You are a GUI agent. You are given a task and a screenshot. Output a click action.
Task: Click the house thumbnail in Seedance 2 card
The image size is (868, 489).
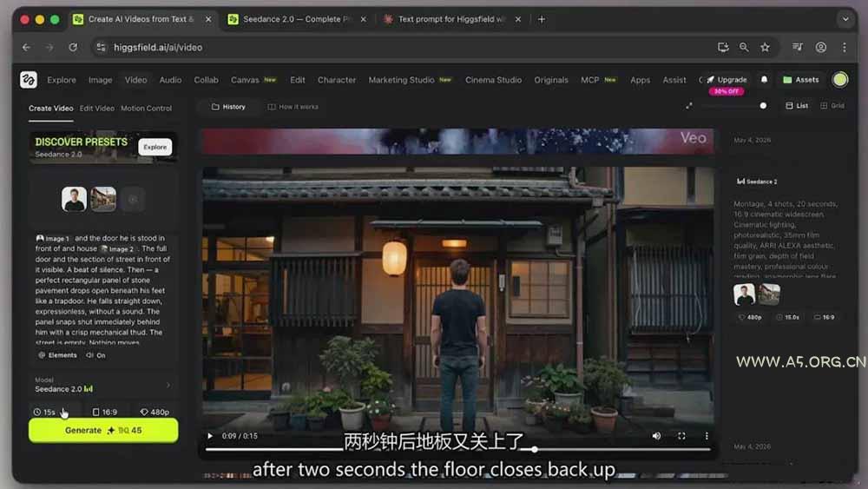pos(769,294)
